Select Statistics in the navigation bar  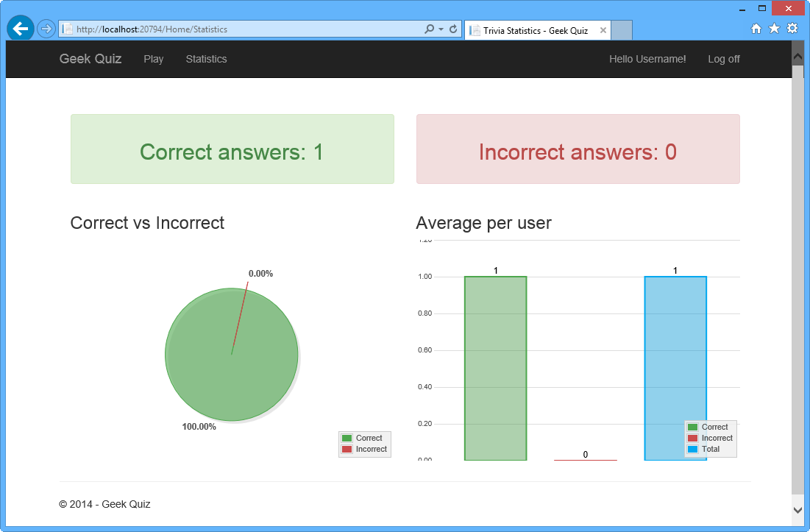206,59
